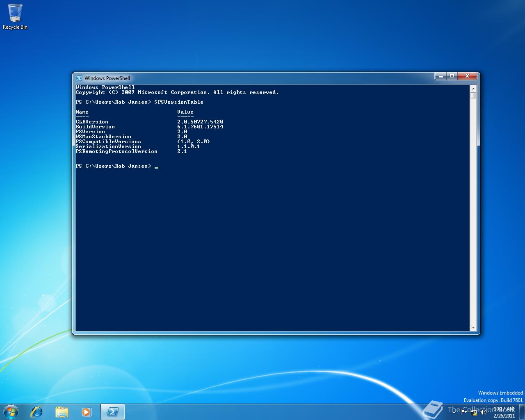
Task: Select the Windows PowerShell taskbar button
Action: coord(113,412)
